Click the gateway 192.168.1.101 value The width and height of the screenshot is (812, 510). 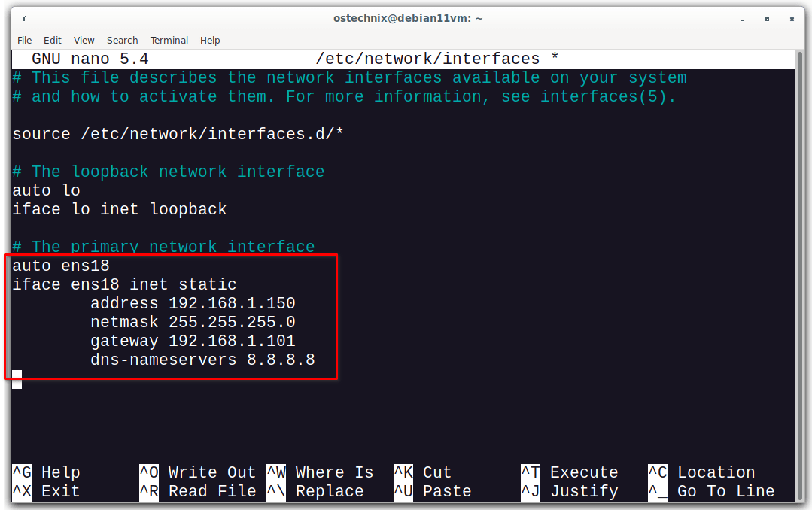(x=232, y=341)
